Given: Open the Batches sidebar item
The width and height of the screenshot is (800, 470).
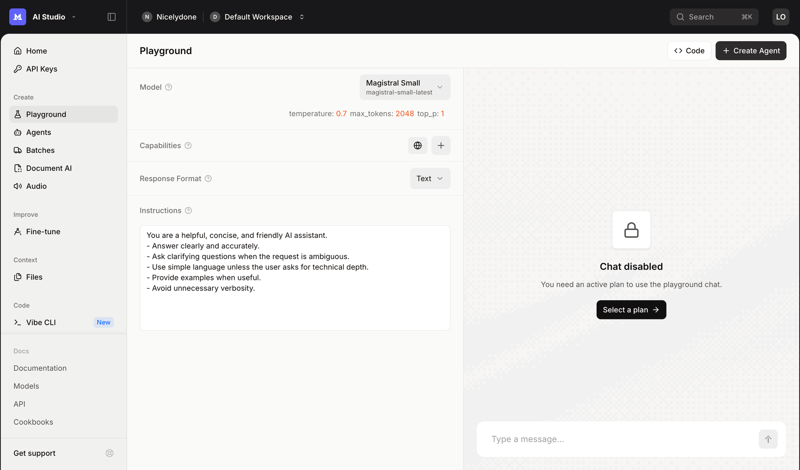Looking at the screenshot, I should click(x=40, y=150).
